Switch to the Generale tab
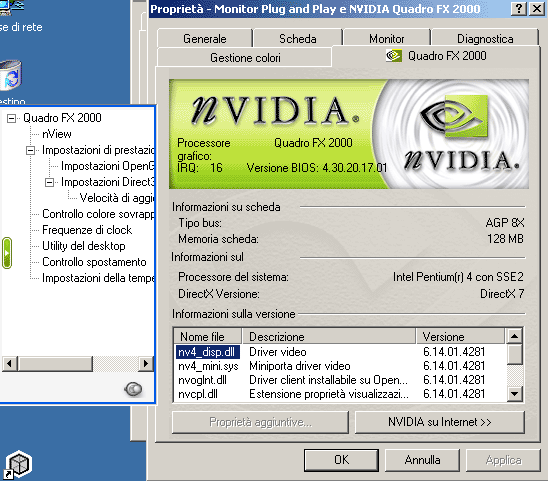548x481 pixels. 204,38
